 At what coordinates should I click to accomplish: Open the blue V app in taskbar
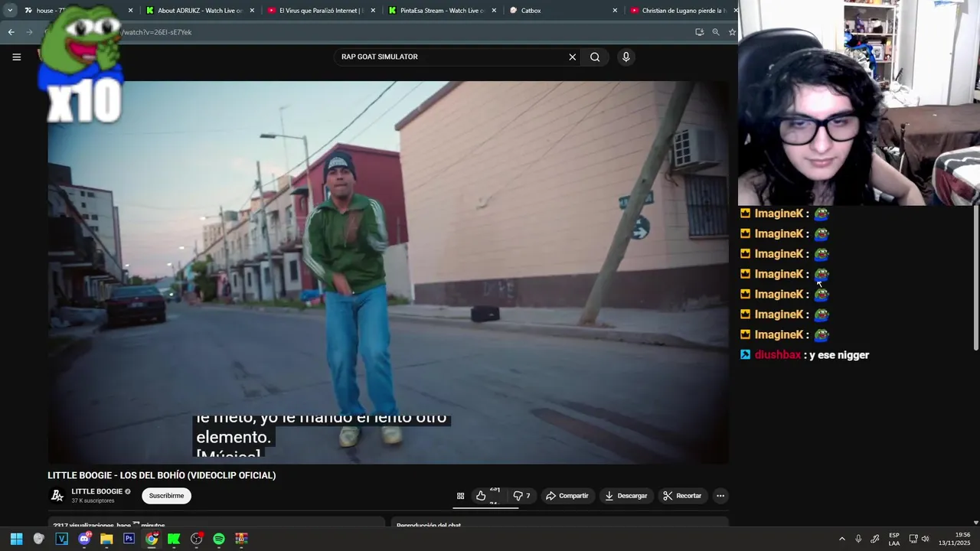(62, 539)
